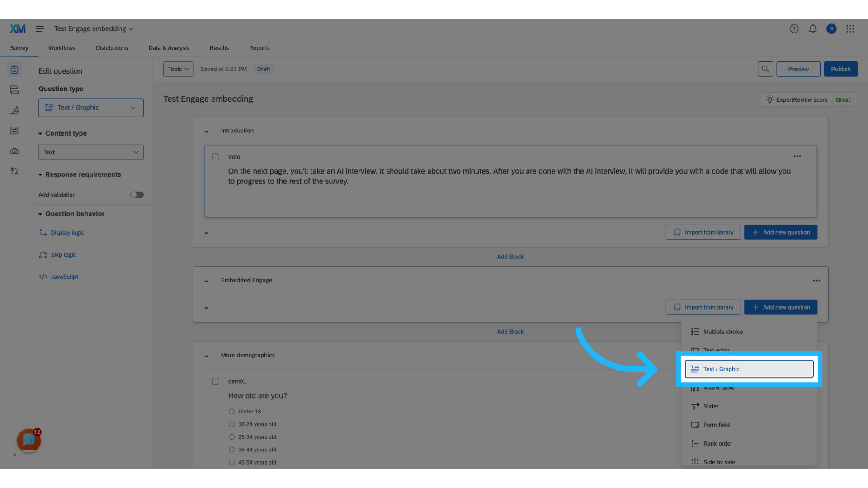The width and height of the screenshot is (868, 488).
Task: Click Add Block below Introduction block
Action: (510, 257)
